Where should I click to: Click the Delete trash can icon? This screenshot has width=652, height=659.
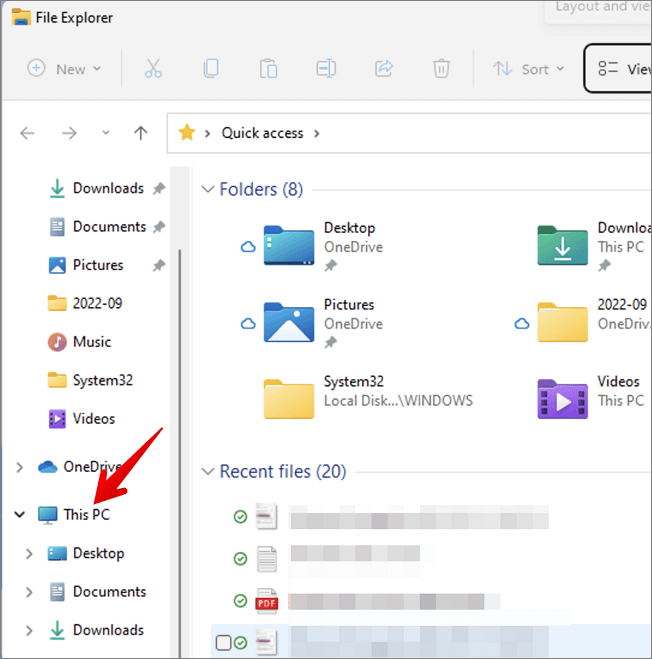click(441, 69)
